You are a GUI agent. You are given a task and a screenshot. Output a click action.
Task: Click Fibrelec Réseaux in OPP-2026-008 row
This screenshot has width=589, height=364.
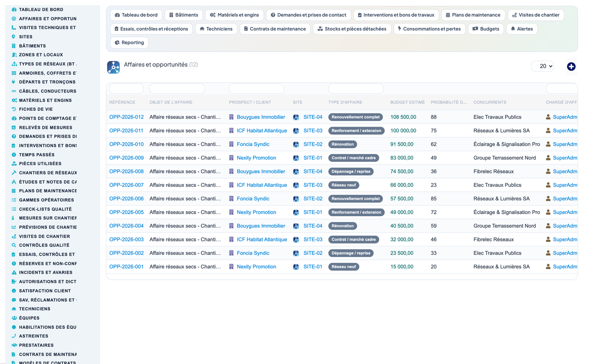tap(493, 171)
